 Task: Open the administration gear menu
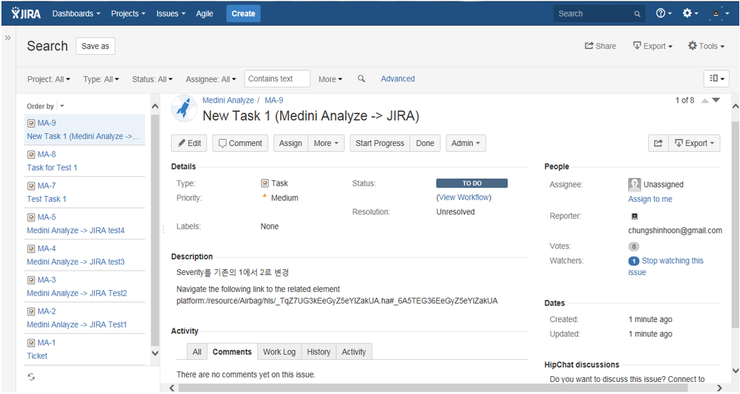pos(690,13)
